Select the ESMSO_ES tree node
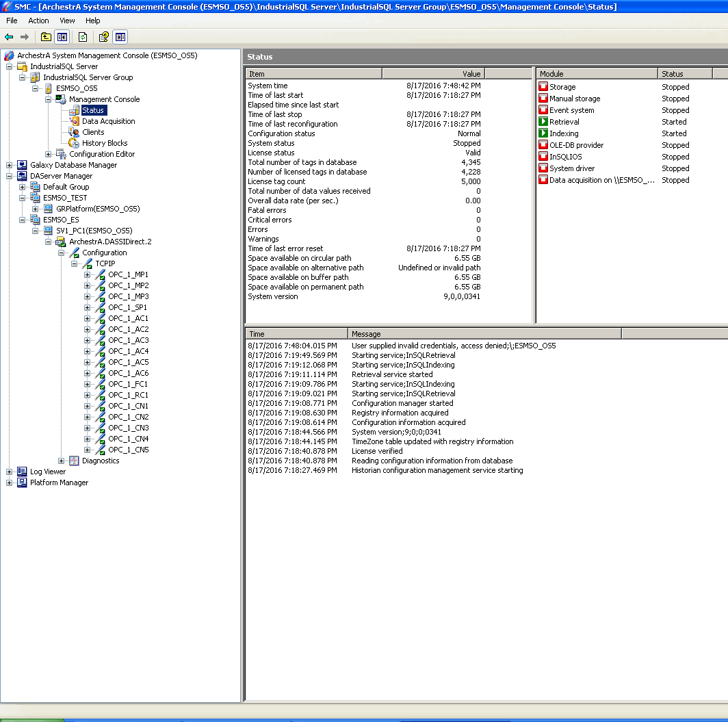 tap(61, 220)
